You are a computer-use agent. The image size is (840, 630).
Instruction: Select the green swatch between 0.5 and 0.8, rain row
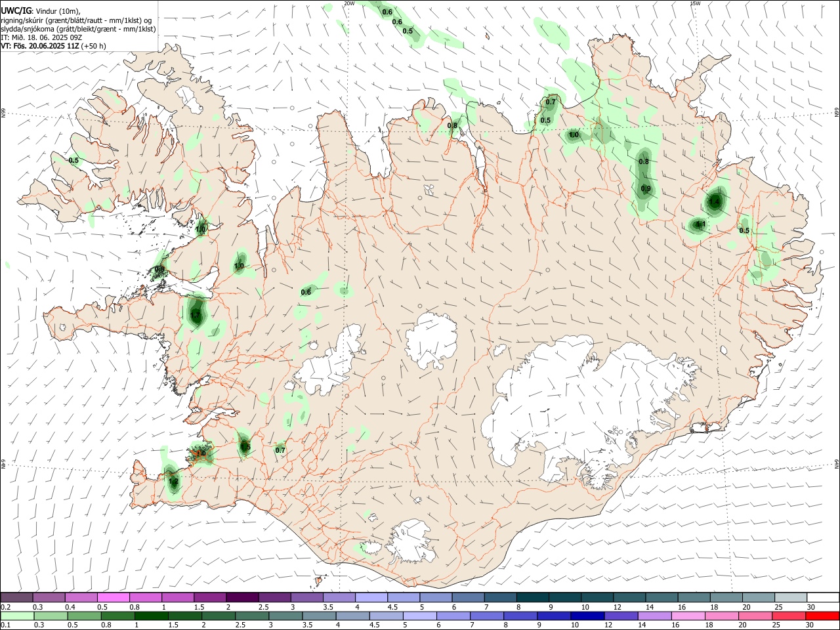click(84, 616)
